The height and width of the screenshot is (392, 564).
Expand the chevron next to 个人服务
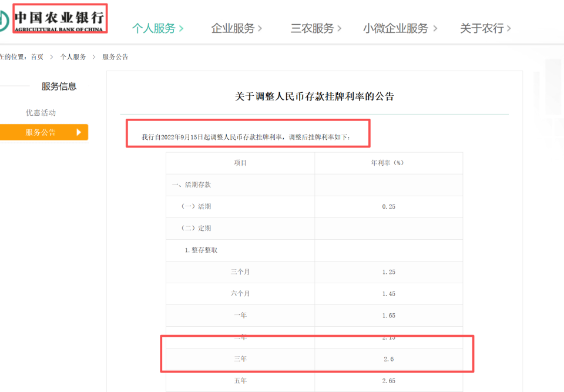coord(180,28)
